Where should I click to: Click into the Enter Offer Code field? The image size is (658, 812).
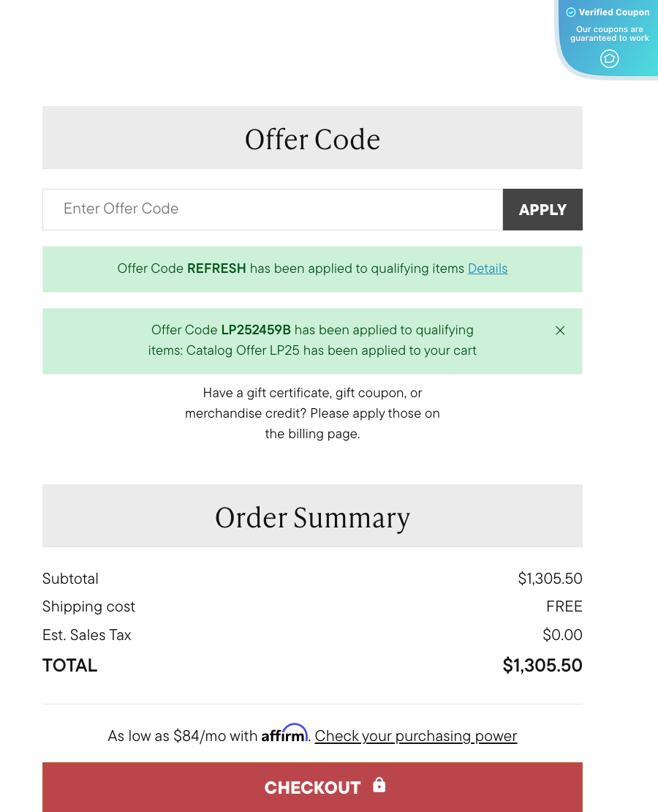click(273, 209)
